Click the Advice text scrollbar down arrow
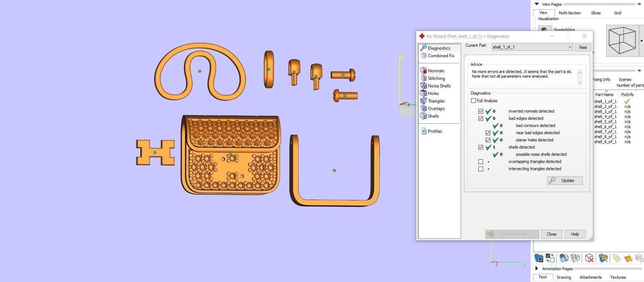The height and width of the screenshot is (282, 644). (x=580, y=83)
